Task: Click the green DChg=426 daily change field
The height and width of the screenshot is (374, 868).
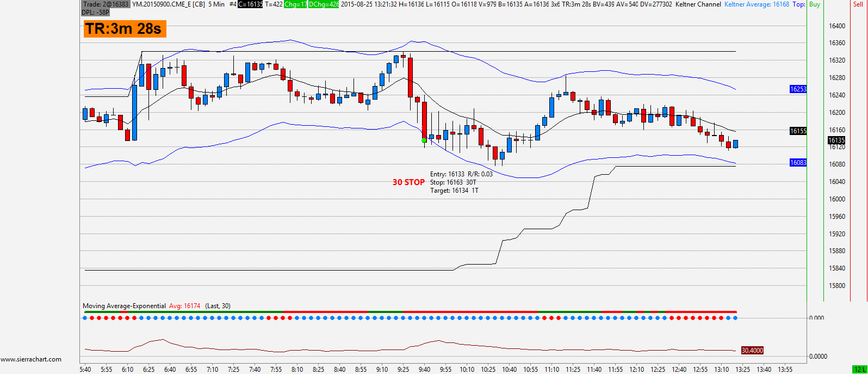Action: click(x=324, y=4)
